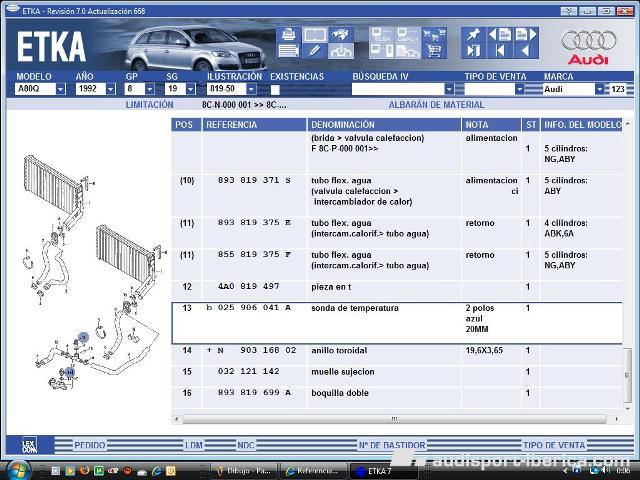The image size is (640, 480).
Task: Open the GP dropdown showing 8
Action: [150, 89]
